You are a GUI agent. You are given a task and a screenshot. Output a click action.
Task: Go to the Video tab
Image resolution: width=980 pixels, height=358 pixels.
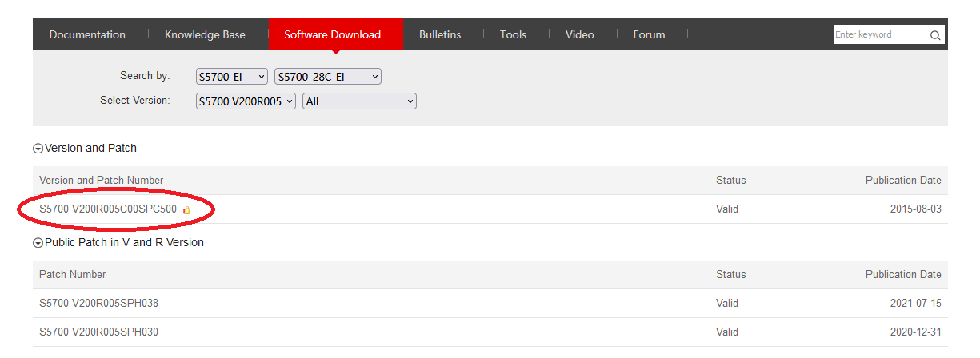[x=579, y=34]
